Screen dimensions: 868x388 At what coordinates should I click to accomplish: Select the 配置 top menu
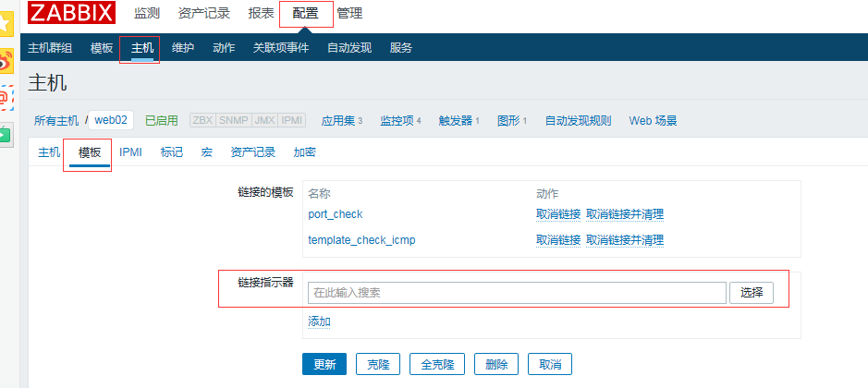306,13
